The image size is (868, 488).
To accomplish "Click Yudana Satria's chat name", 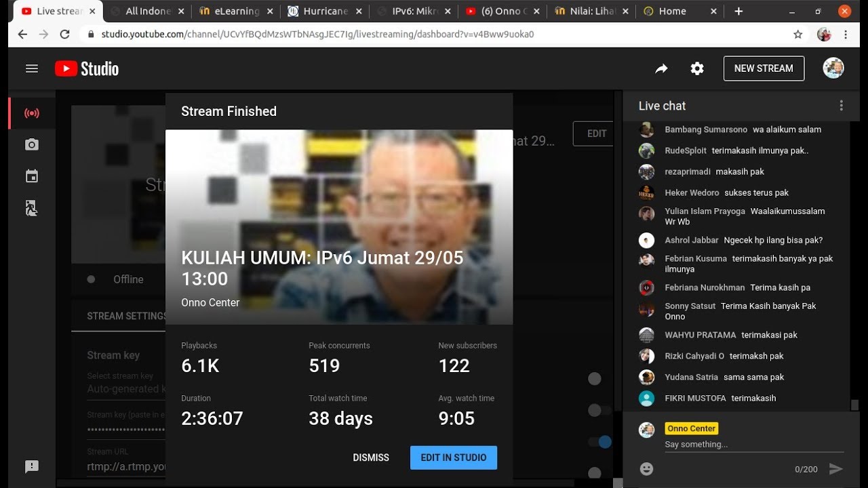I will [691, 377].
